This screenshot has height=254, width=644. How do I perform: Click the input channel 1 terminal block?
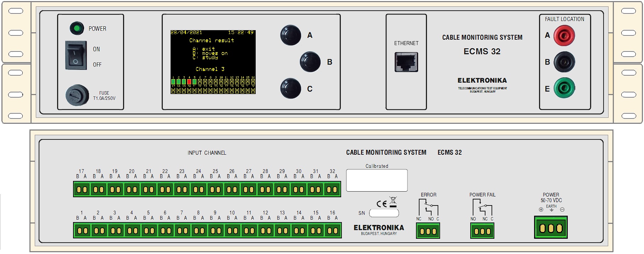click(x=82, y=231)
